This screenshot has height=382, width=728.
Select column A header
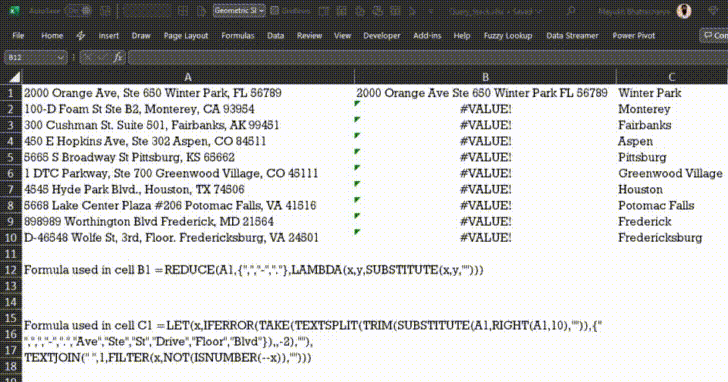coord(188,77)
